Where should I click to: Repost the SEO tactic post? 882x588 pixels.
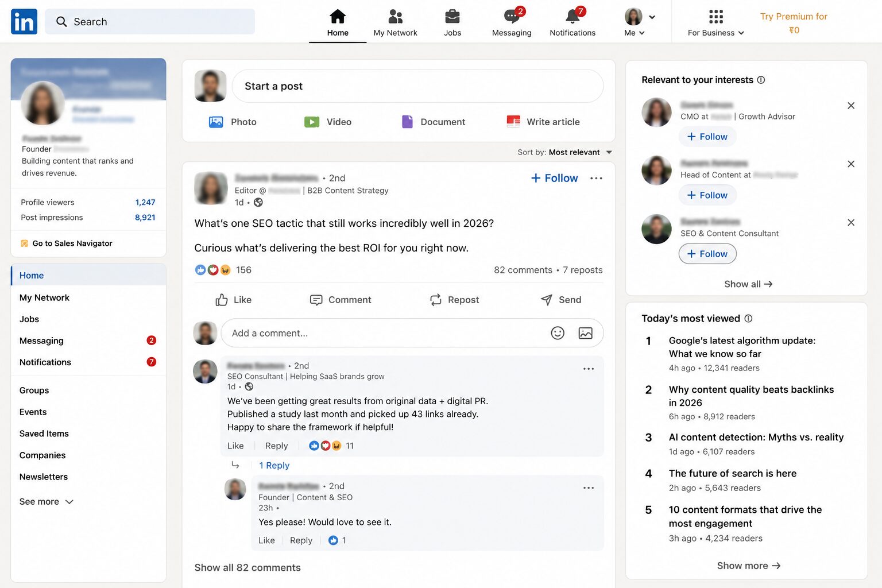point(454,300)
